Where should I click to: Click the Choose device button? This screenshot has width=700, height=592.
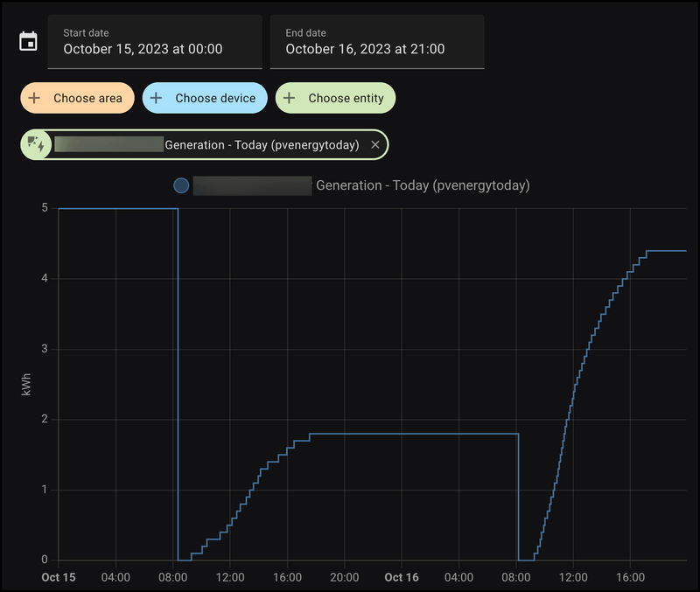(205, 98)
